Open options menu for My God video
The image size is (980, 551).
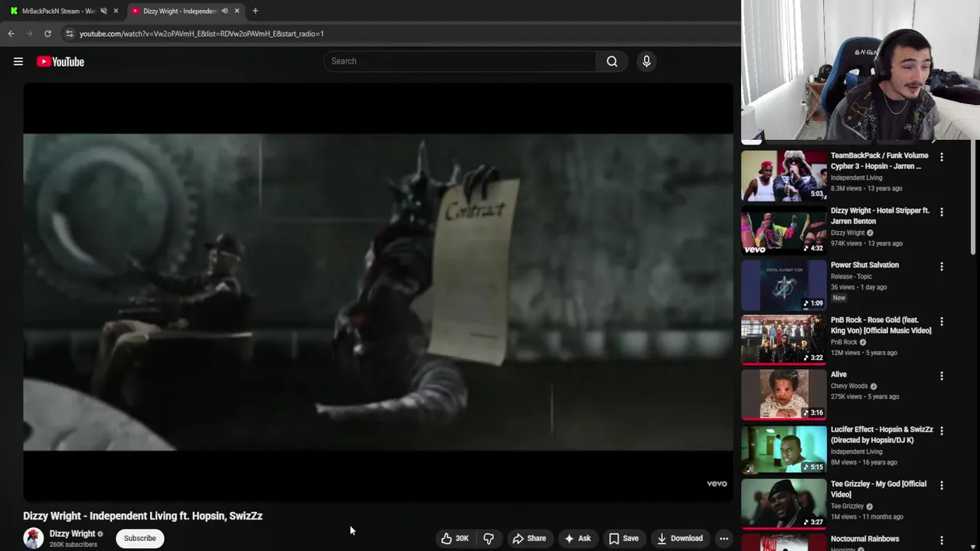942,485
